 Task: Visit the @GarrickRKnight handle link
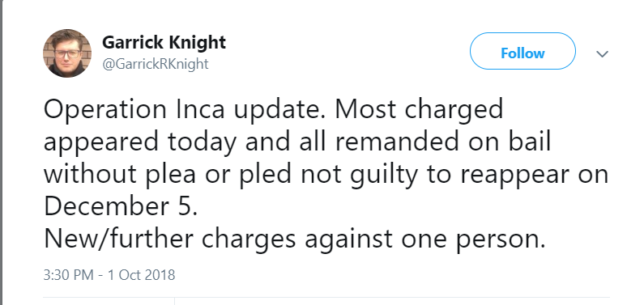[x=156, y=64]
